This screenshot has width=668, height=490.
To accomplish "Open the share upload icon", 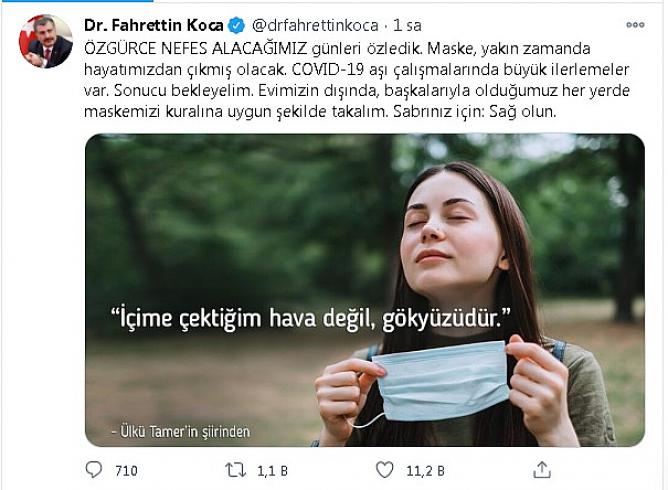I will point(542,470).
